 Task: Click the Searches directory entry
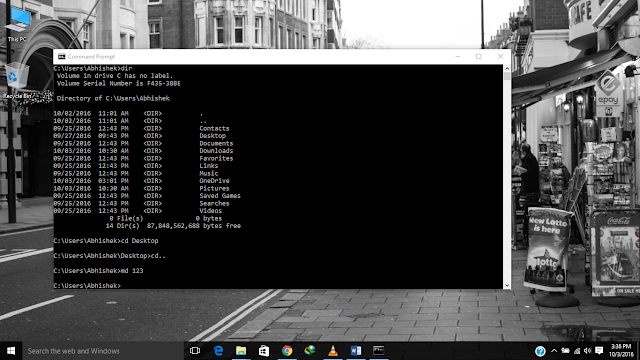coord(214,203)
